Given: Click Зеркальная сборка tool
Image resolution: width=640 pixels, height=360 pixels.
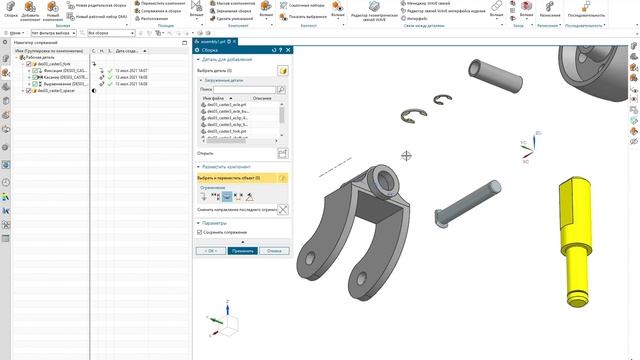Looking at the screenshot, I should 231,11.
